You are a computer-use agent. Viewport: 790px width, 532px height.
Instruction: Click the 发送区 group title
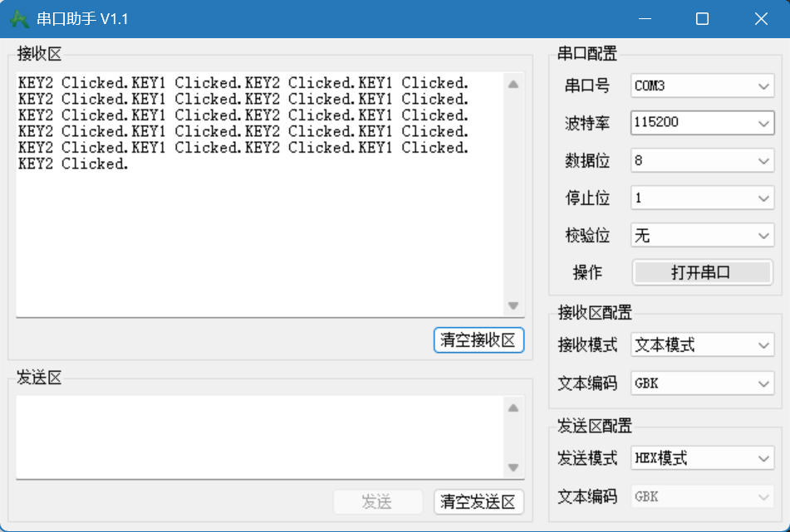(x=39, y=377)
